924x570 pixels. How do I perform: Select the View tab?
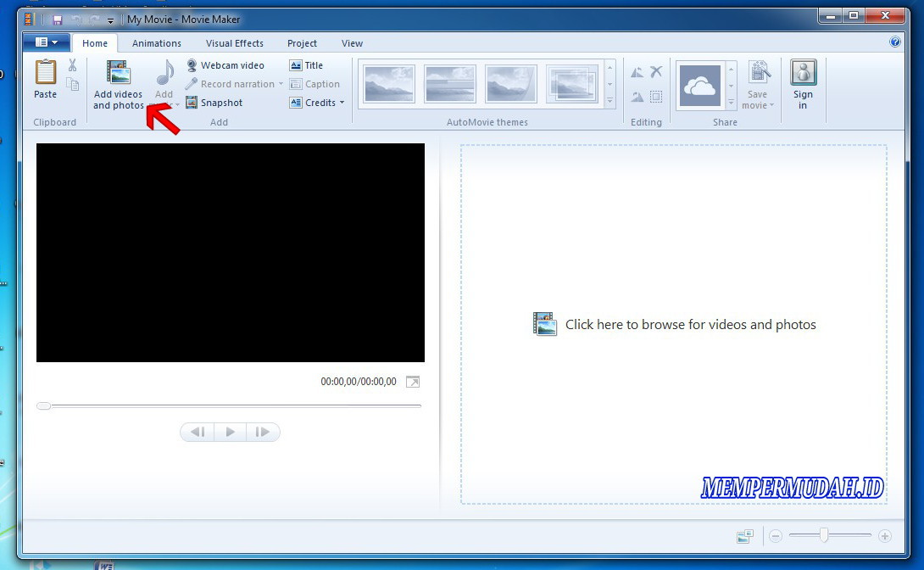[x=353, y=43]
